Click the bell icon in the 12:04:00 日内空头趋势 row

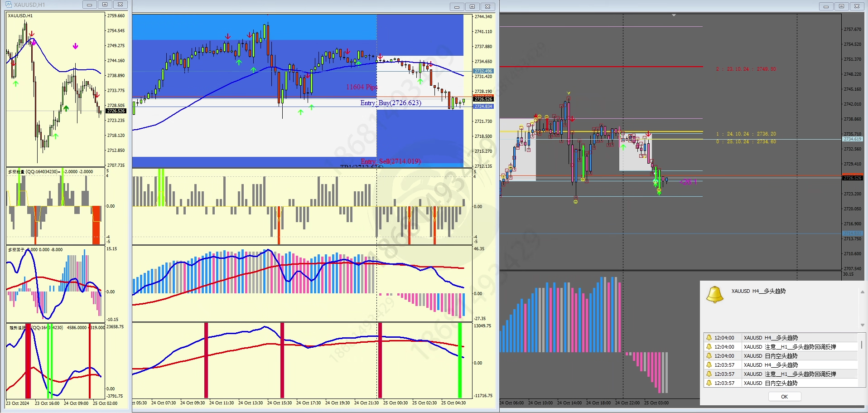709,356
